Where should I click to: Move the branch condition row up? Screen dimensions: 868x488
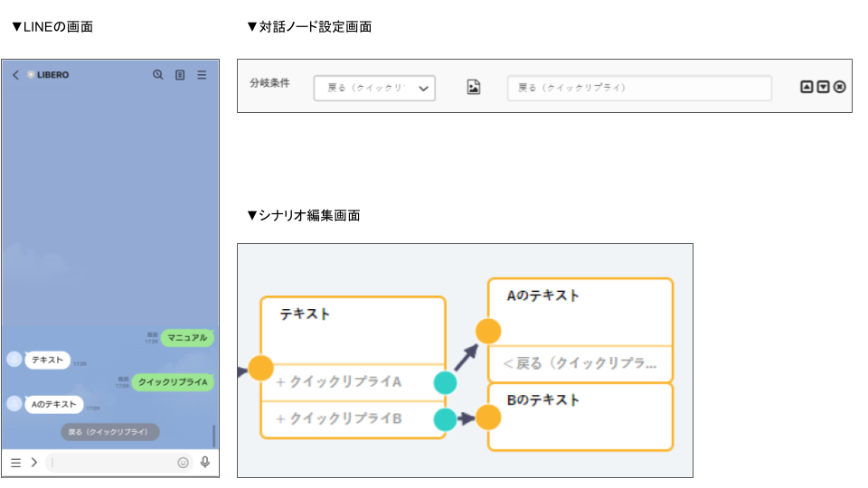coord(807,87)
